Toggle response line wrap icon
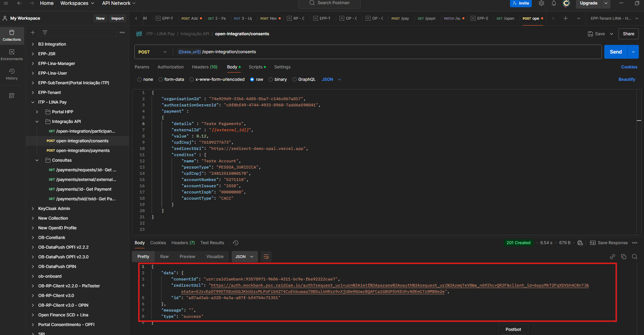 click(266, 257)
